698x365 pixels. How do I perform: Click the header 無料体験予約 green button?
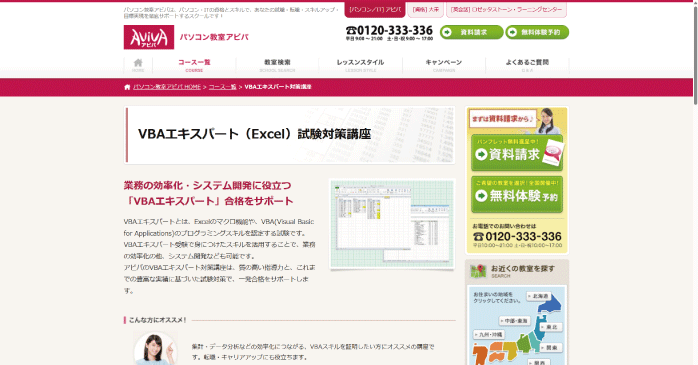pyautogui.click(x=537, y=32)
